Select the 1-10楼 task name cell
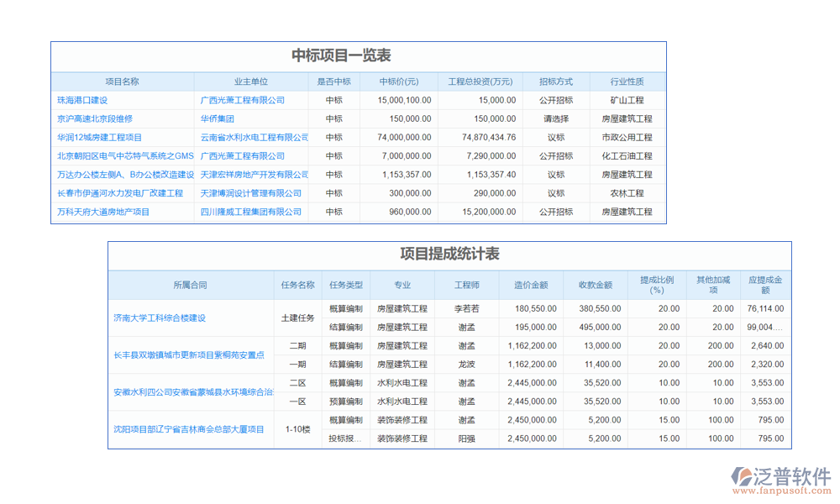Screen dimensions: 840x504 (297, 428)
